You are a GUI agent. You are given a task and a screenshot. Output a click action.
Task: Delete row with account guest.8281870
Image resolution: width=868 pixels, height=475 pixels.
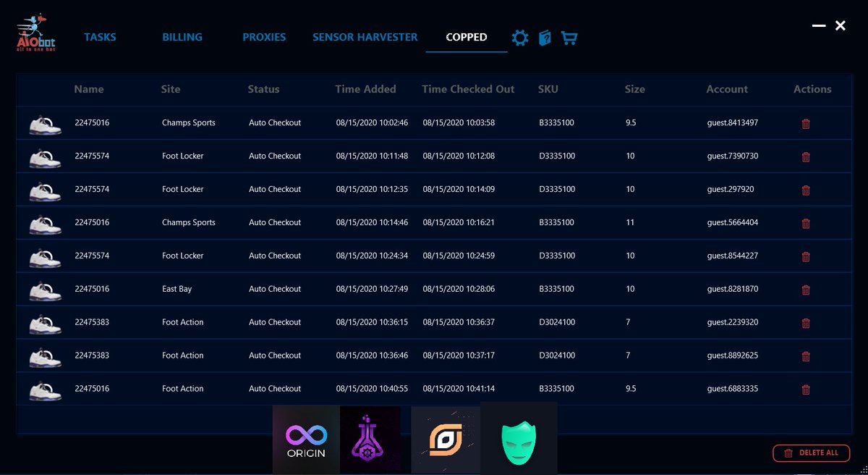click(806, 290)
